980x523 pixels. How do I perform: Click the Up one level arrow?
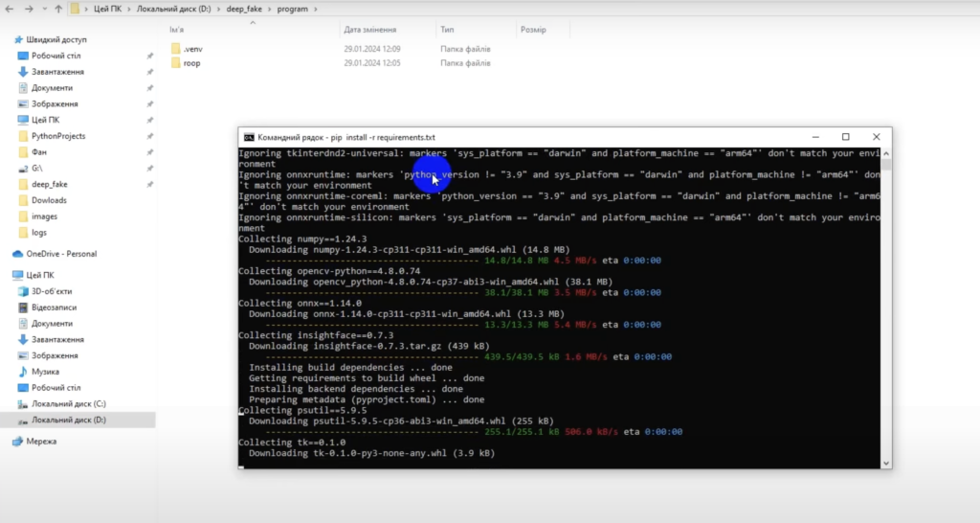pyautogui.click(x=58, y=9)
